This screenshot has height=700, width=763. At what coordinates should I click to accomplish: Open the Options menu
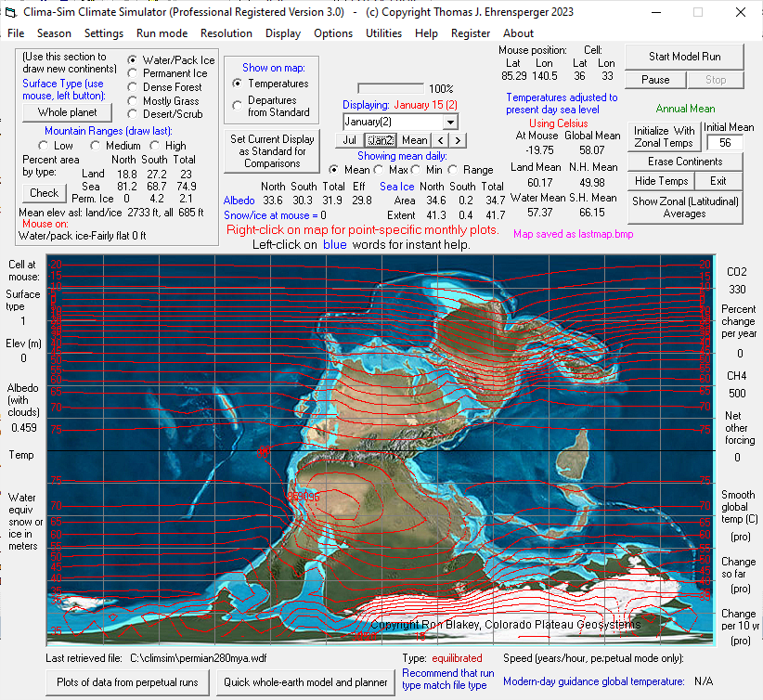[333, 33]
